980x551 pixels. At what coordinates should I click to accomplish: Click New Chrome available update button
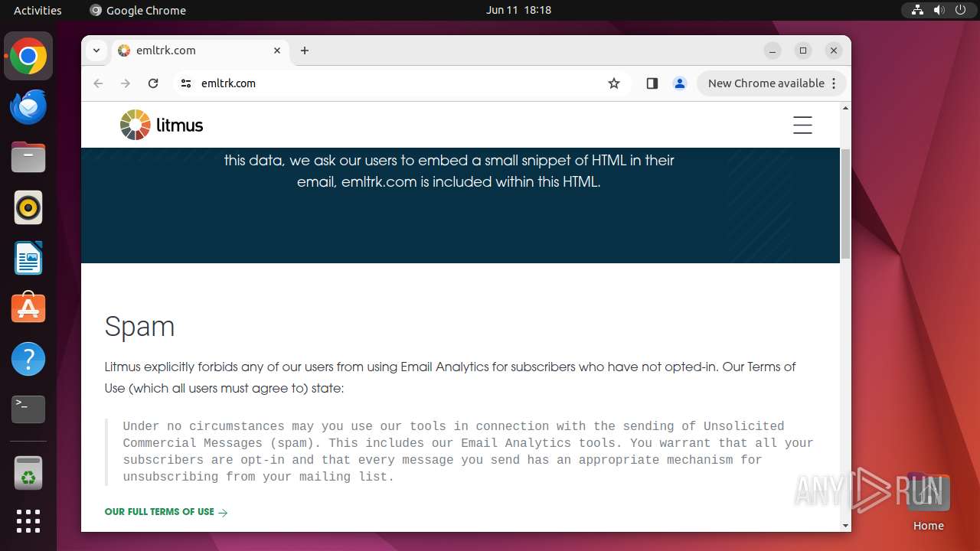click(771, 83)
